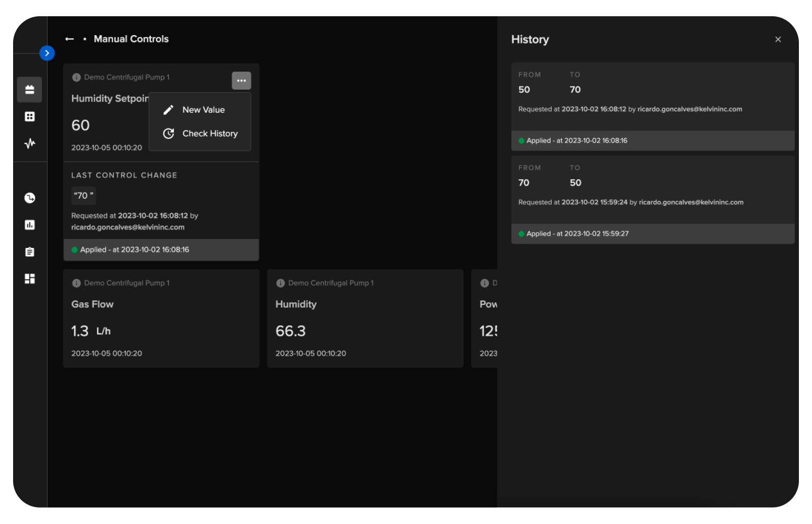Screen dimensions: 812x524
Task: Click the info icon on Humidity card
Action: [x=280, y=283]
